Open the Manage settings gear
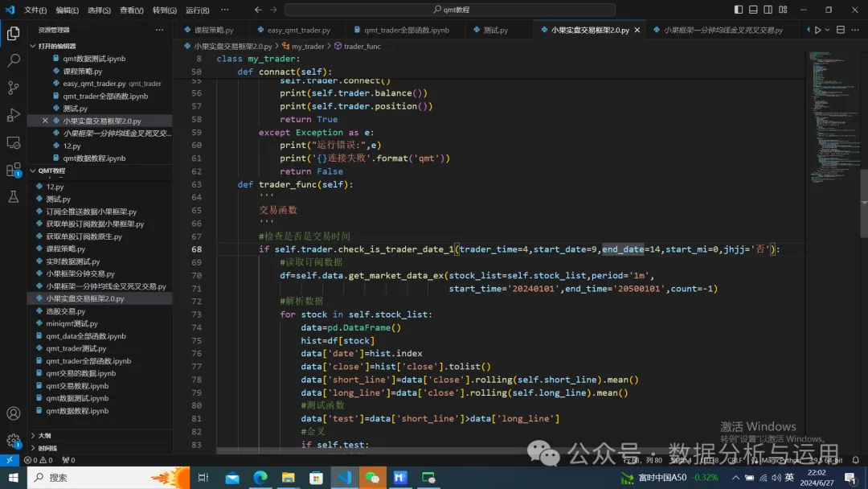This screenshot has width=868, height=489. (14, 441)
